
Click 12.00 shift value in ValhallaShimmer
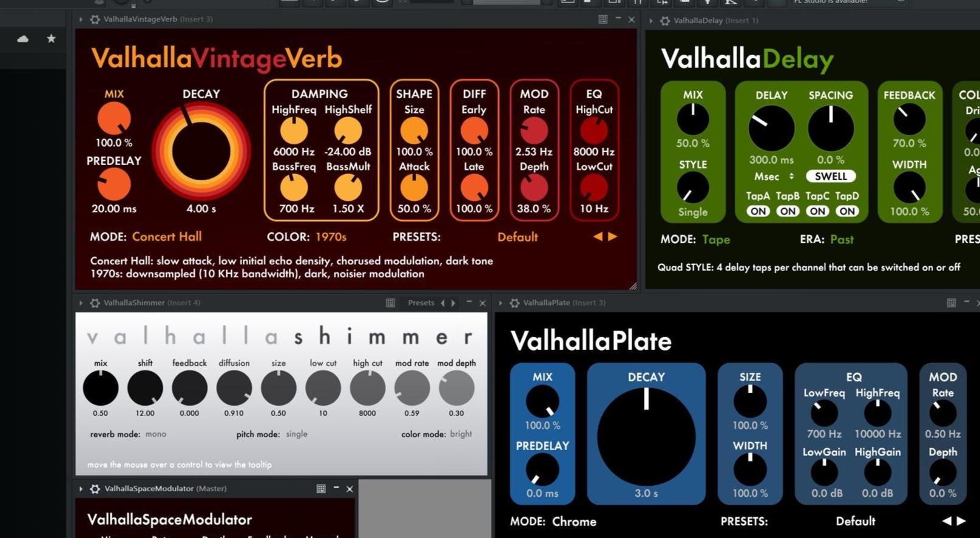[x=145, y=413]
